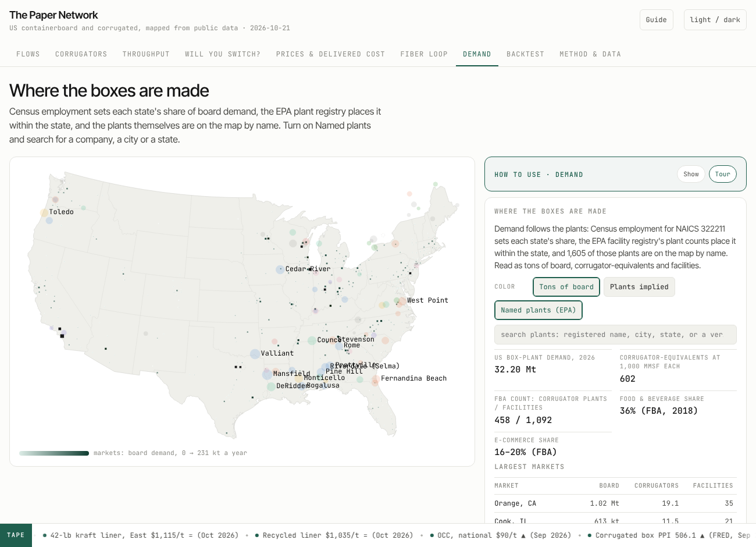The height and width of the screenshot is (547, 756).
Task: Open the Backtest tab
Action: 525,54
